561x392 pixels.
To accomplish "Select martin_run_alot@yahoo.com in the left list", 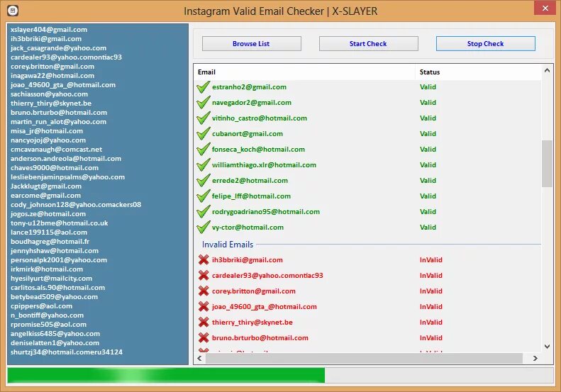I will tap(58, 122).
